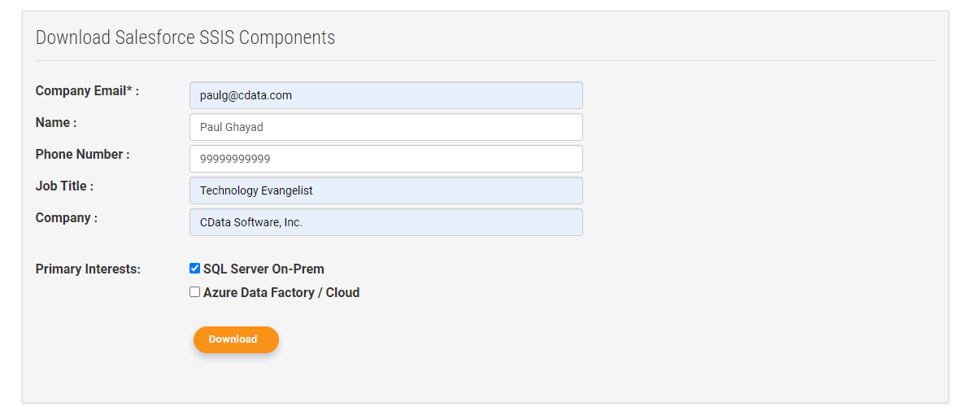
Task: Click the orange Download button
Action: (236, 339)
